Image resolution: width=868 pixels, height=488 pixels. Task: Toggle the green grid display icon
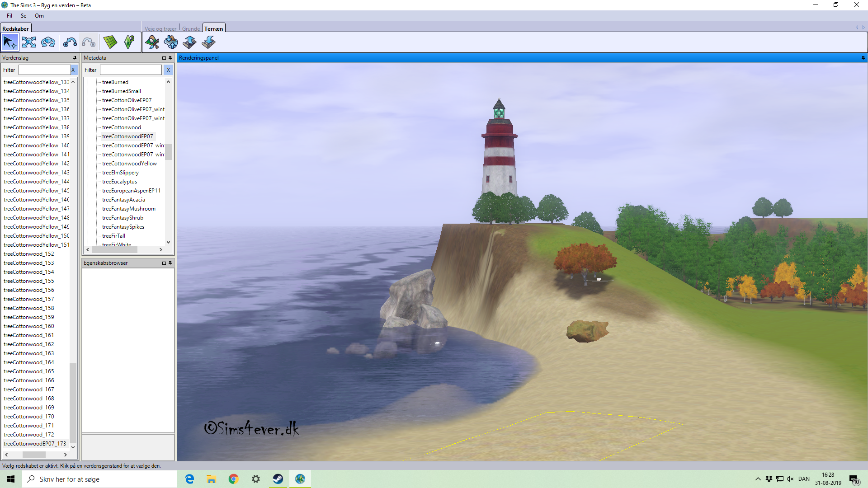[110, 42]
